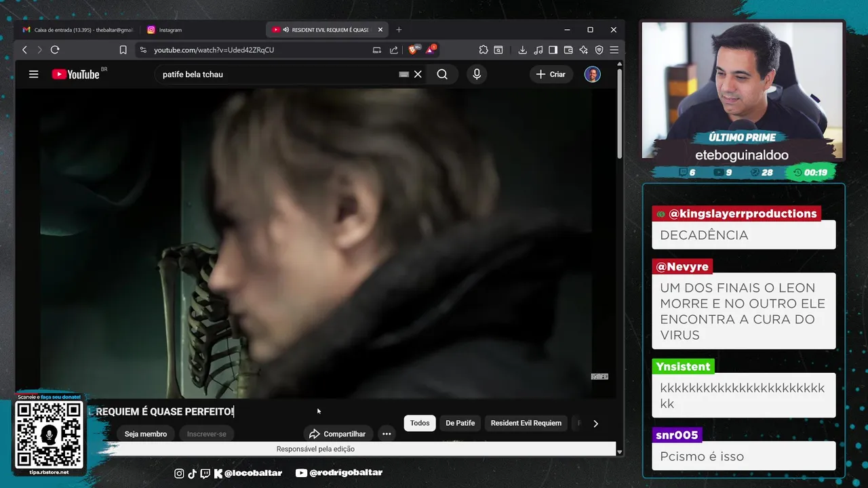
Task: Open the browser extensions puzzle icon
Action: [x=484, y=49]
